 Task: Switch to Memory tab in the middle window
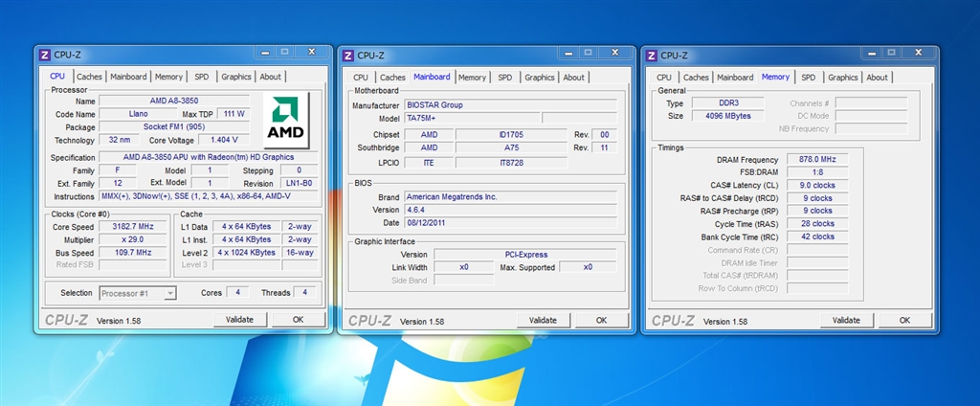tap(472, 78)
